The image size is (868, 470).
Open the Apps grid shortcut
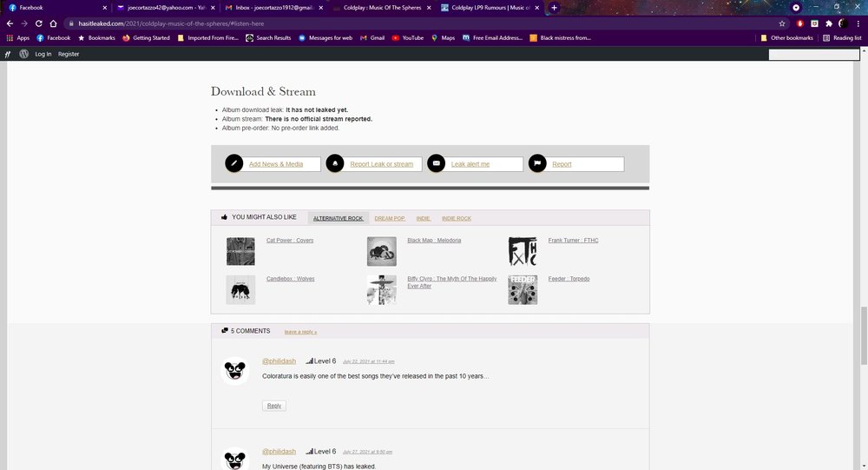[19, 37]
